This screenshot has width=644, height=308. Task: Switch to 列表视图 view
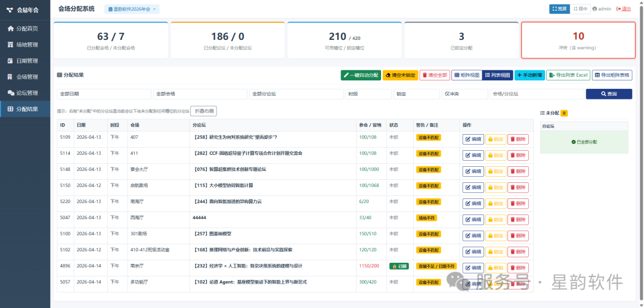[x=497, y=75]
